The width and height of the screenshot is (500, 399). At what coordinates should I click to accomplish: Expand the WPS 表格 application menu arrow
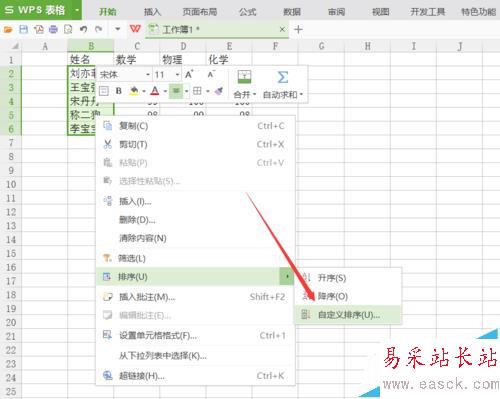coord(77,10)
